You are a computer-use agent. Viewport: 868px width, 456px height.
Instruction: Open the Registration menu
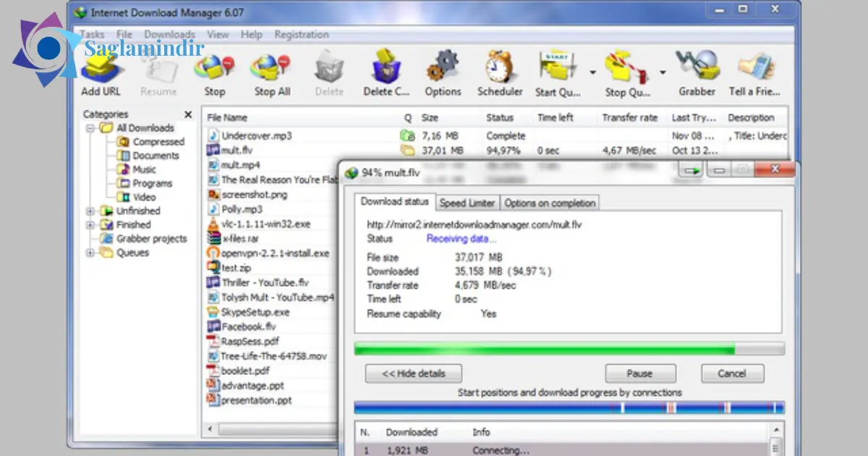302,34
